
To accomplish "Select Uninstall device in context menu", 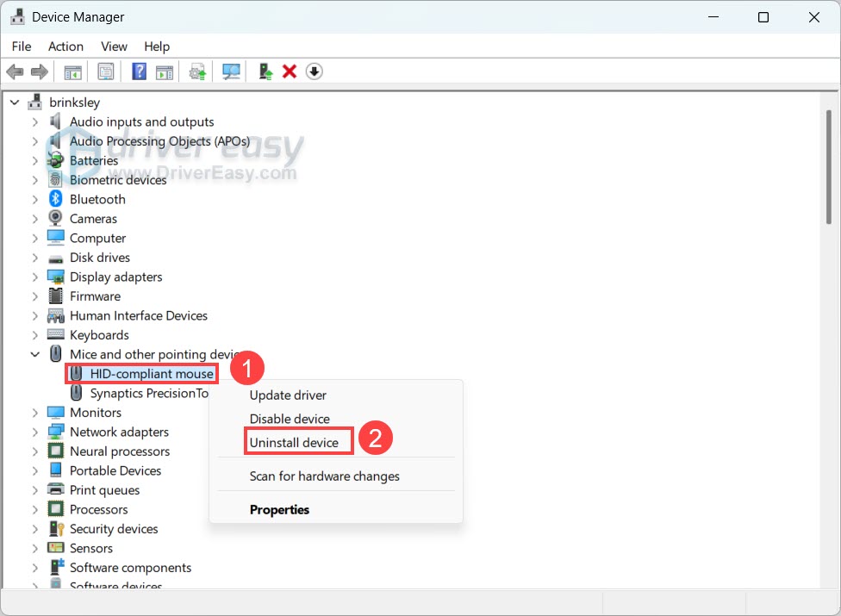I will click(336, 442).
